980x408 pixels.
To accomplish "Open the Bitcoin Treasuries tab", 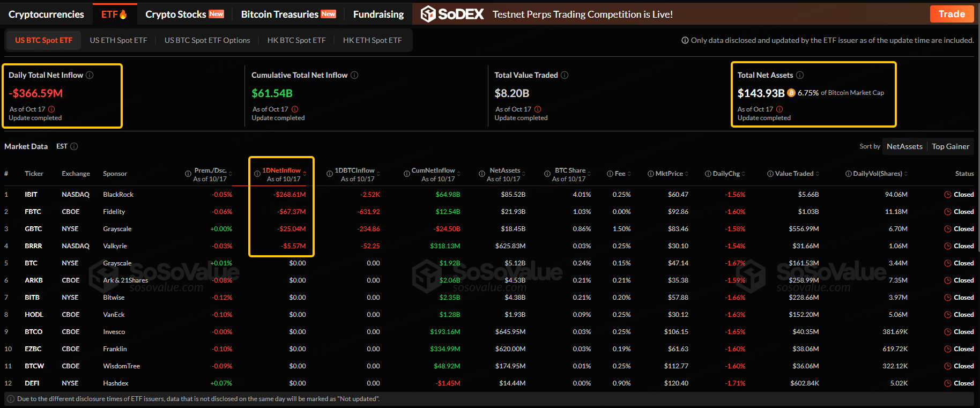I will [x=288, y=14].
